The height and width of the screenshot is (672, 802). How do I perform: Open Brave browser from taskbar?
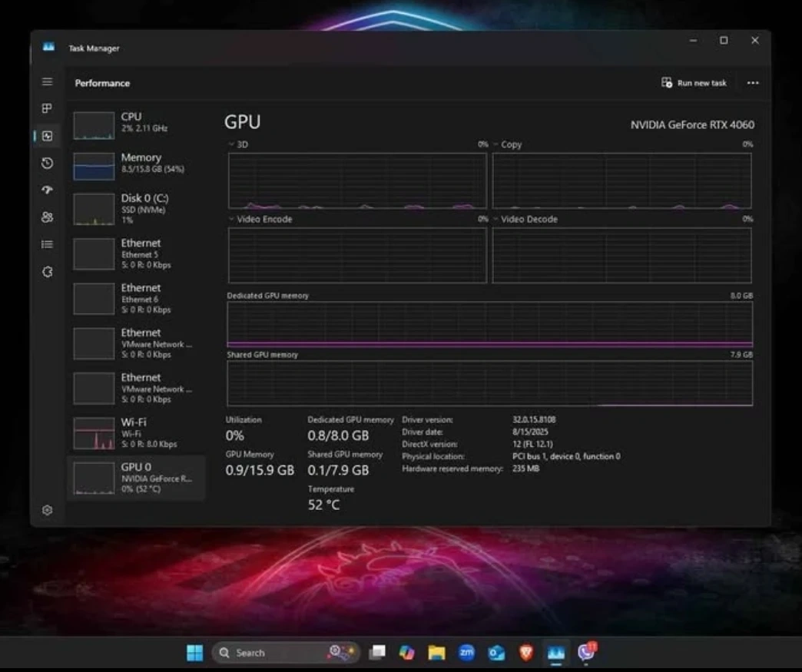click(x=525, y=653)
